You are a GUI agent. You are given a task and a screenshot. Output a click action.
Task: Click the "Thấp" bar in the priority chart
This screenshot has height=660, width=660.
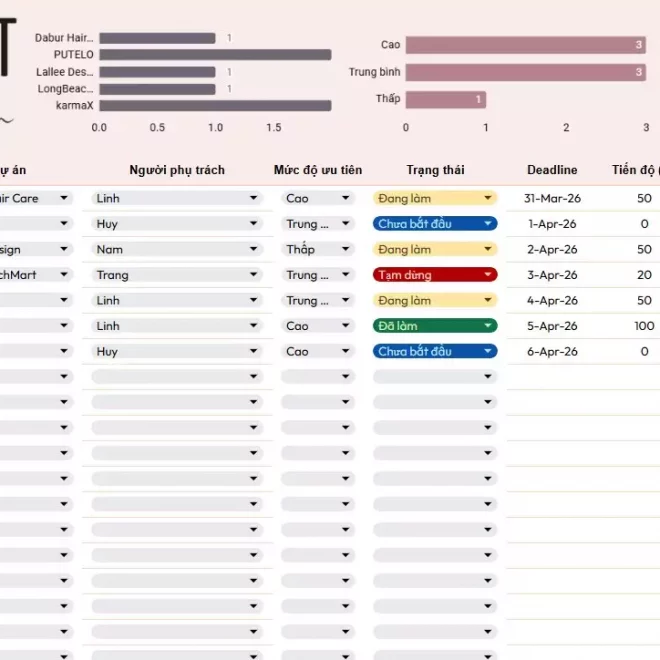point(445,99)
